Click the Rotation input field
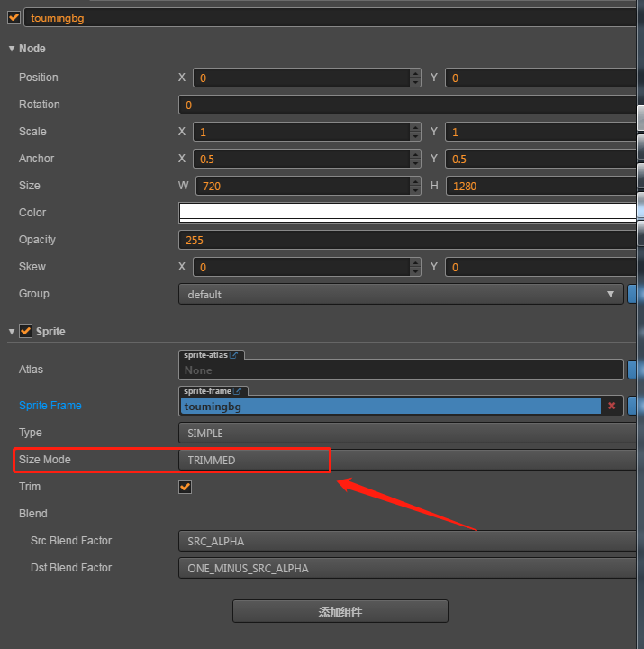The height and width of the screenshot is (649, 644). coord(407,105)
